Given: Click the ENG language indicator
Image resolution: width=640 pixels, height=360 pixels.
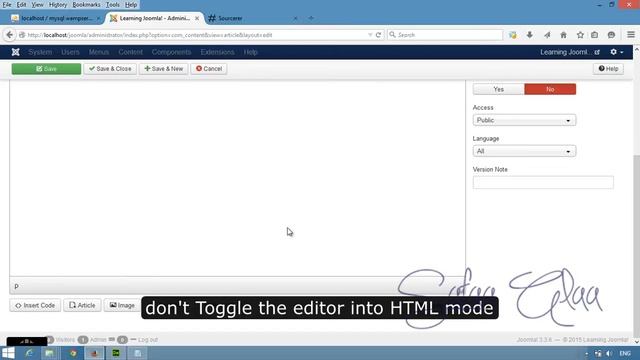Looking at the screenshot, I should point(625,353).
